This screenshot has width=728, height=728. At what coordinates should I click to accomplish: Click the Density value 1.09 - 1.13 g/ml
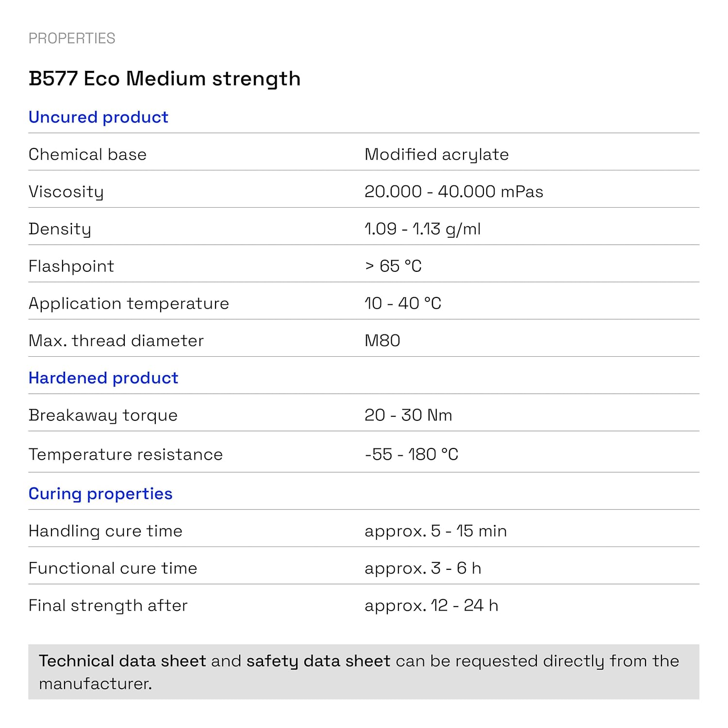coord(422,229)
